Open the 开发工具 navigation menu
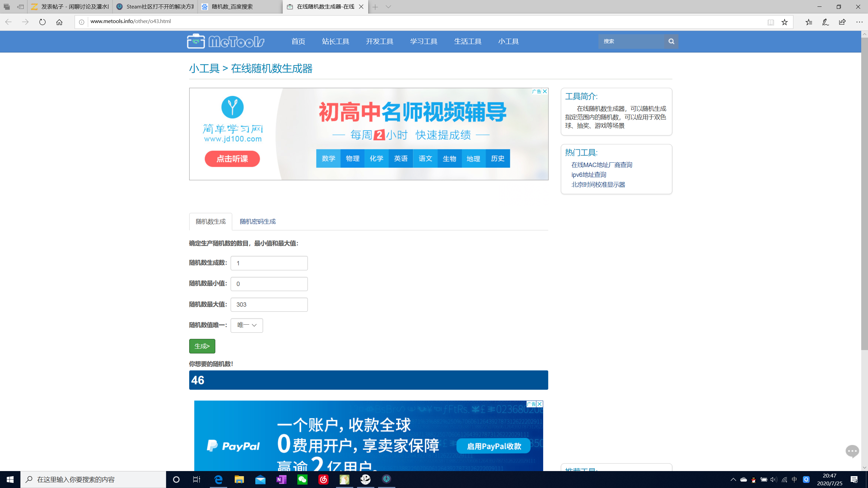 [379, 41]
